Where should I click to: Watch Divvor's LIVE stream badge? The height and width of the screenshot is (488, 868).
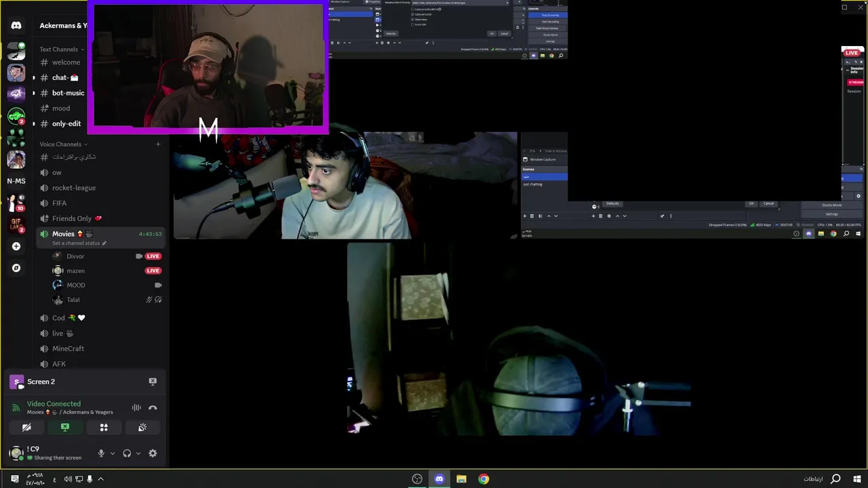[153, 256]
